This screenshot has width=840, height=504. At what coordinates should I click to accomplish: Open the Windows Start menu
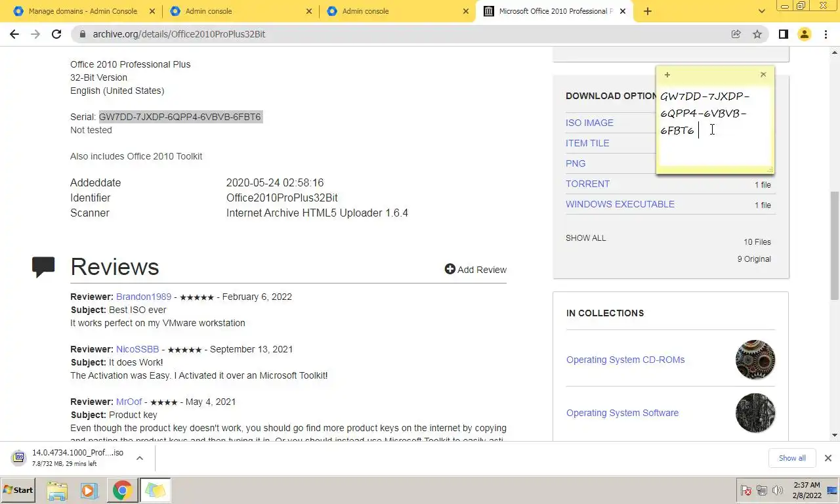[x=18, y=490]
